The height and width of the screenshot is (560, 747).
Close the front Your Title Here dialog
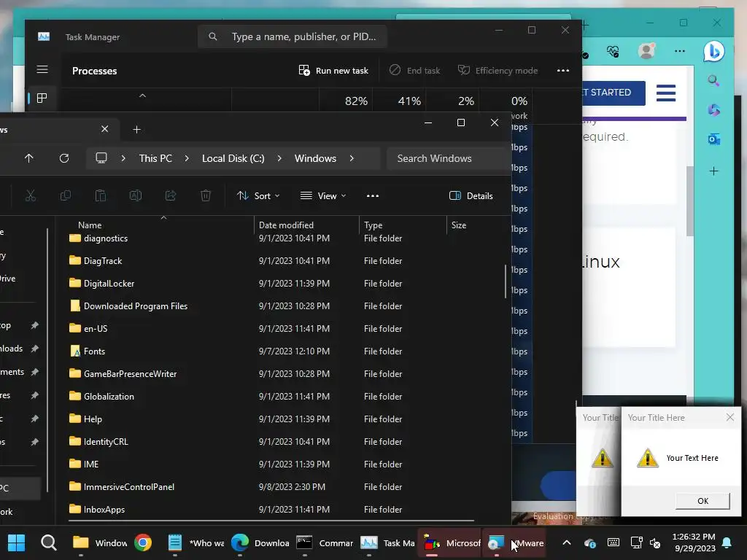[729, 418]
